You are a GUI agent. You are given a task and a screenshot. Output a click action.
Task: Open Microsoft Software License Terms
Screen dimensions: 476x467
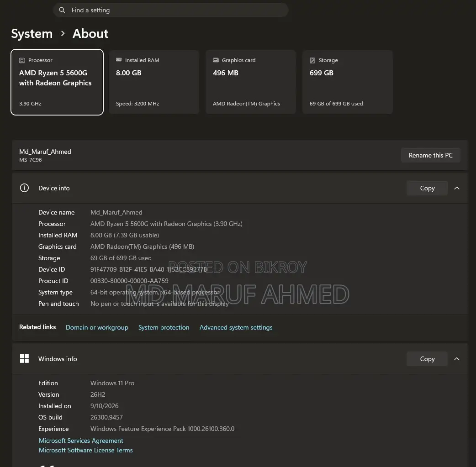click(85, 450)
